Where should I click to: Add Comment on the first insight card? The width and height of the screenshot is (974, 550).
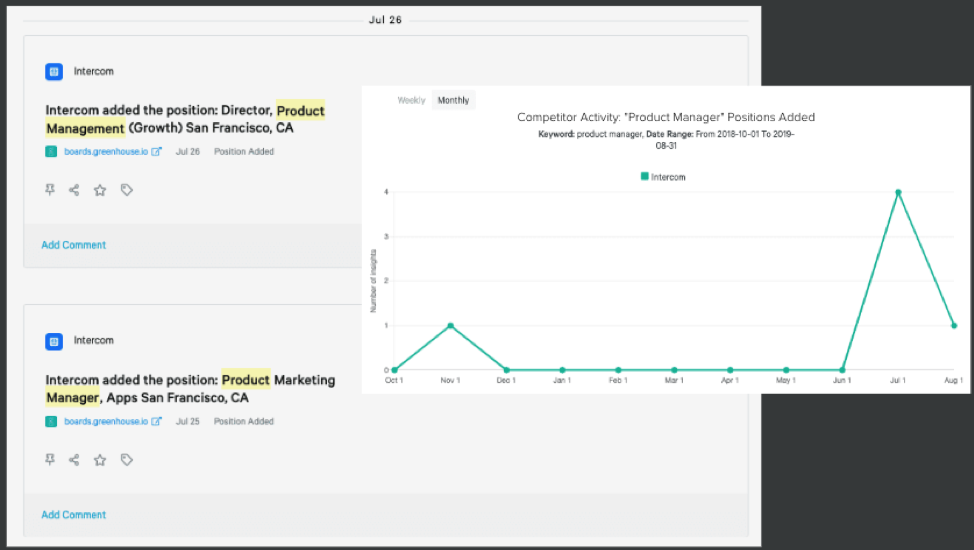pyautogui.click(x=73, y=245)
